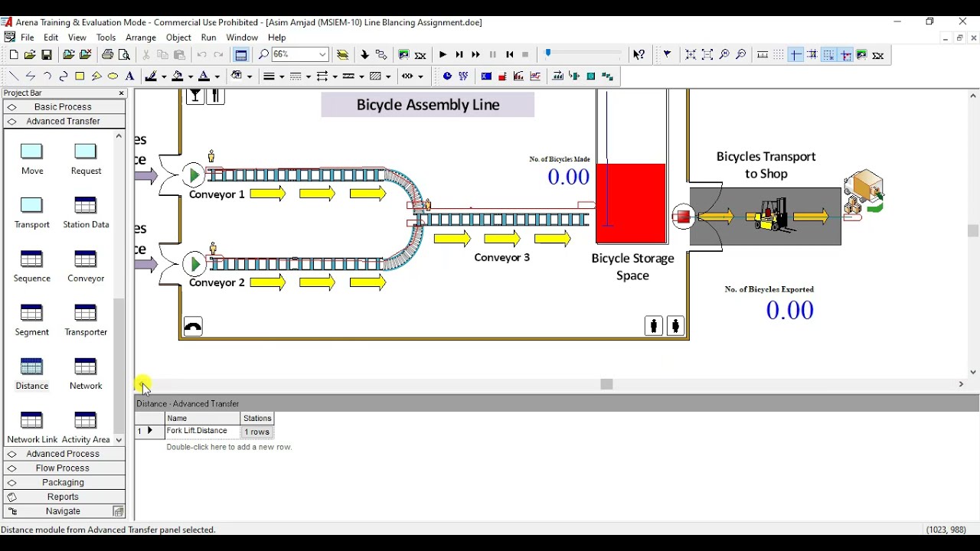Click the Named Views flag icon

tap(667, 55)
